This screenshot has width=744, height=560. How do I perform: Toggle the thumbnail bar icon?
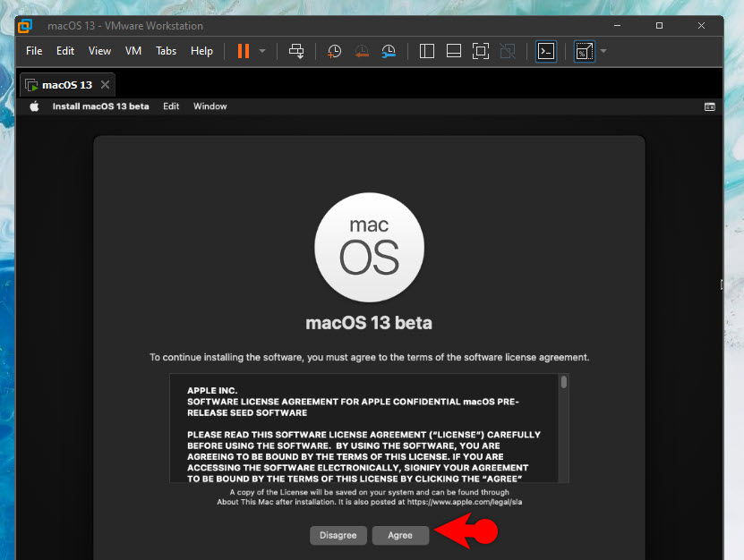454,51
